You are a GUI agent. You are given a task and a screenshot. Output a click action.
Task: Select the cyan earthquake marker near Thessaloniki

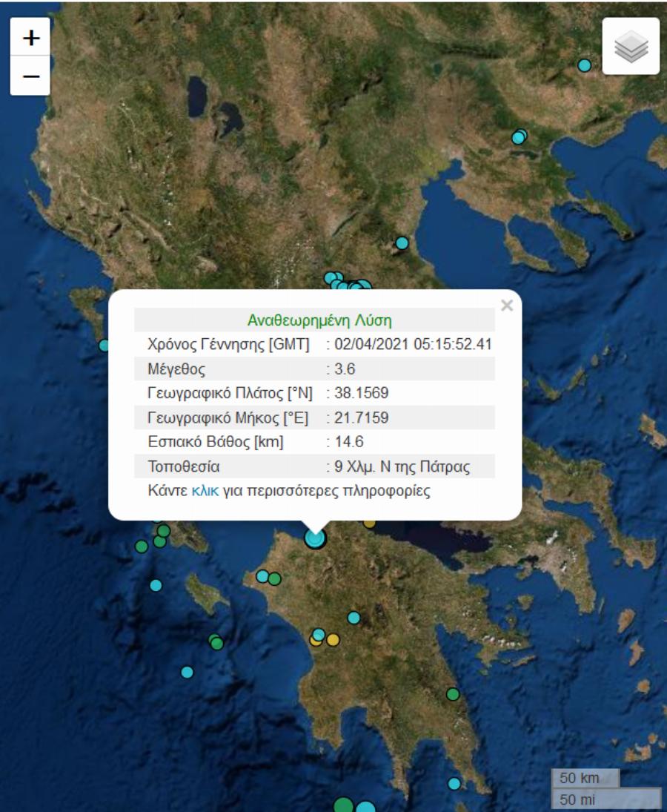(x=519, y=136)
